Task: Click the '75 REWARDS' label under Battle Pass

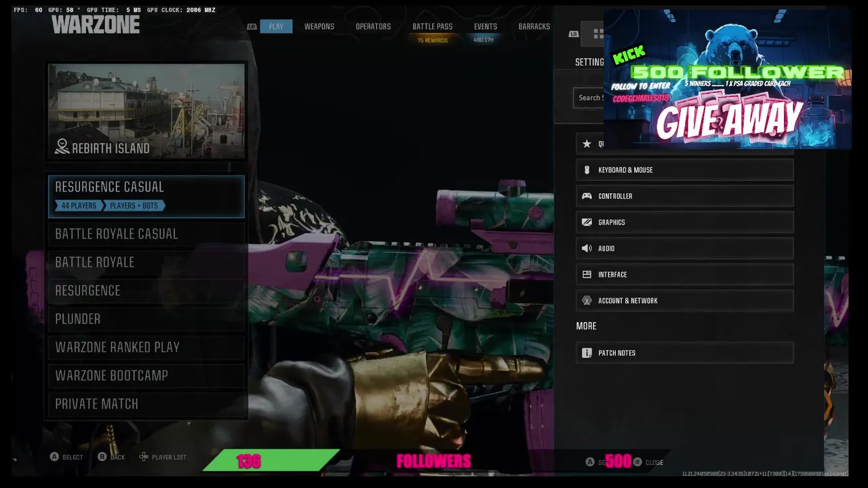Action: click(x=433, y=41)
